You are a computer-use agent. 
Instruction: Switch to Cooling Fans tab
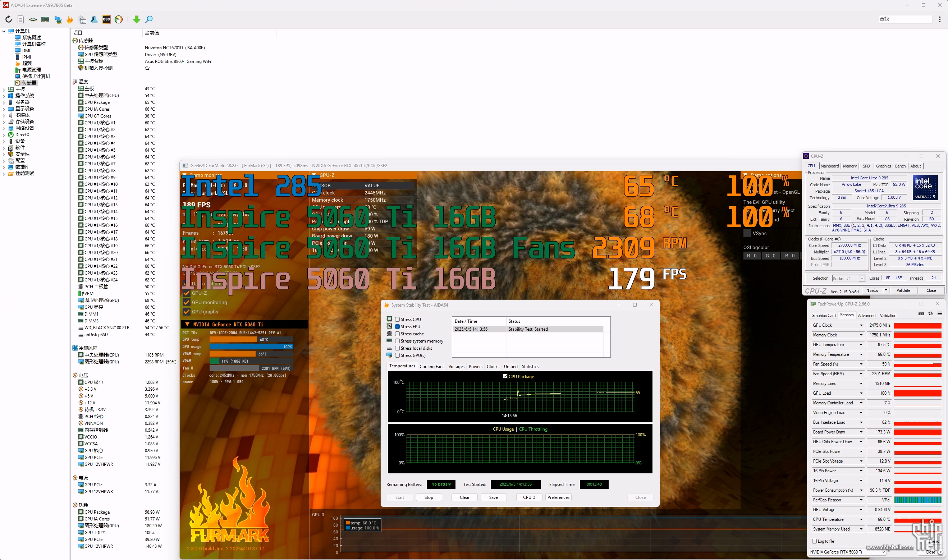pos(432,366)
